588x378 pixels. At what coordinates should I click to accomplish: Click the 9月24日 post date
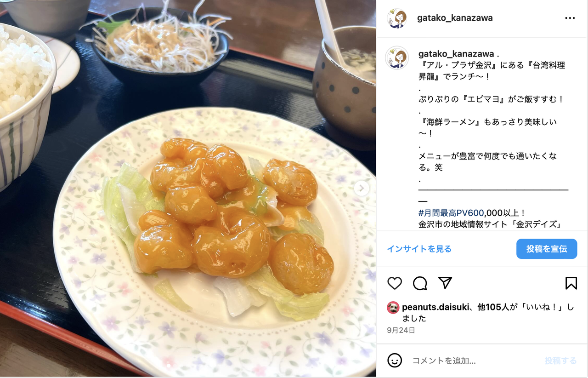click(x=401, y=330)
